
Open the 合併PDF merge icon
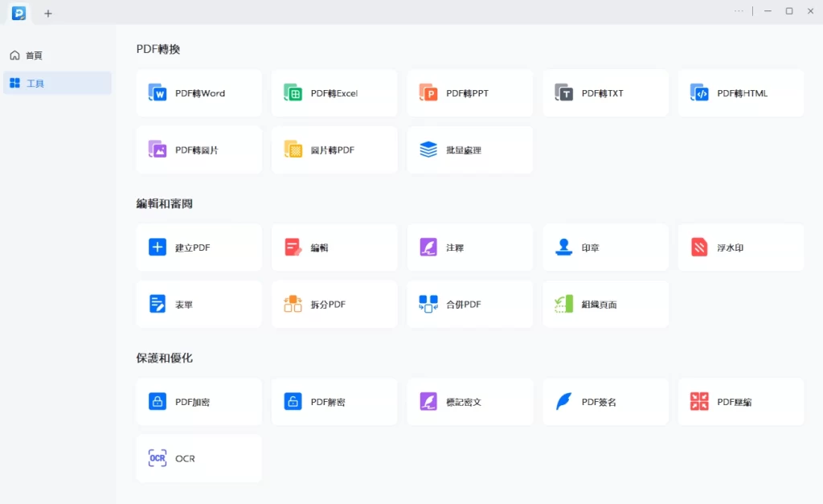point(428,304)
